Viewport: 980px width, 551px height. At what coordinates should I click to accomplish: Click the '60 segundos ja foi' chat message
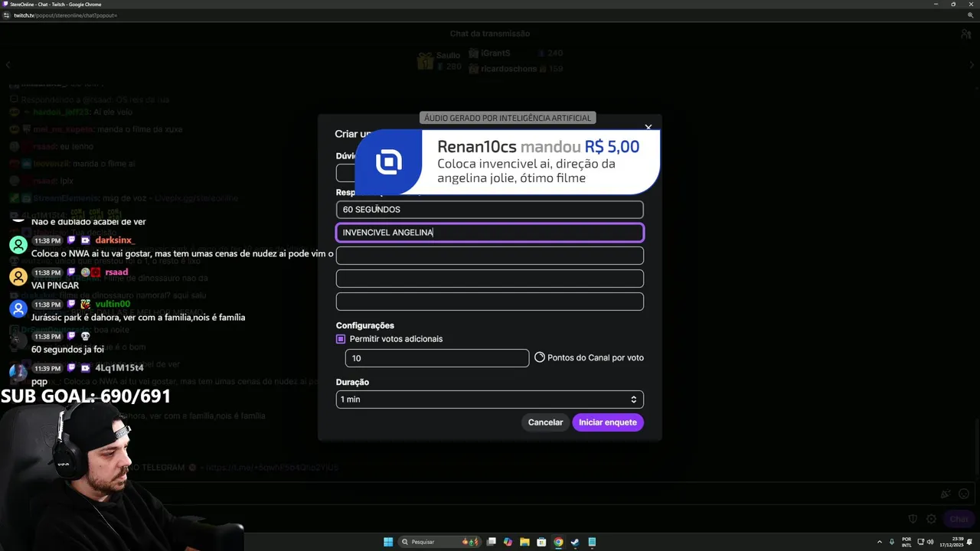(67, 349)
